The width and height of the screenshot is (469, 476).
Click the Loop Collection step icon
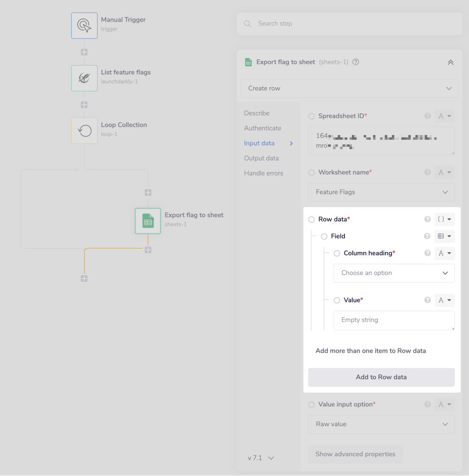pyautogui.click(x=84, y=131)
